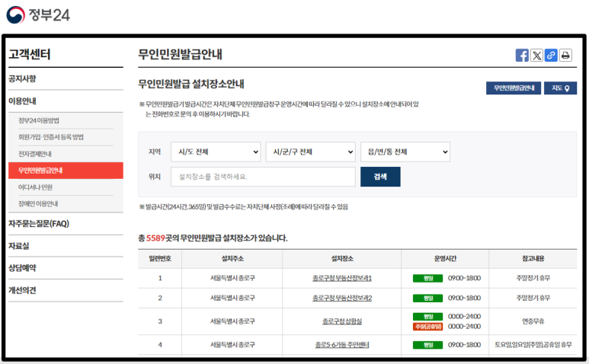The height and width of the screenshot is (364, 589).
Task: Share page on X (Twitter)
Action: point(536,55)
